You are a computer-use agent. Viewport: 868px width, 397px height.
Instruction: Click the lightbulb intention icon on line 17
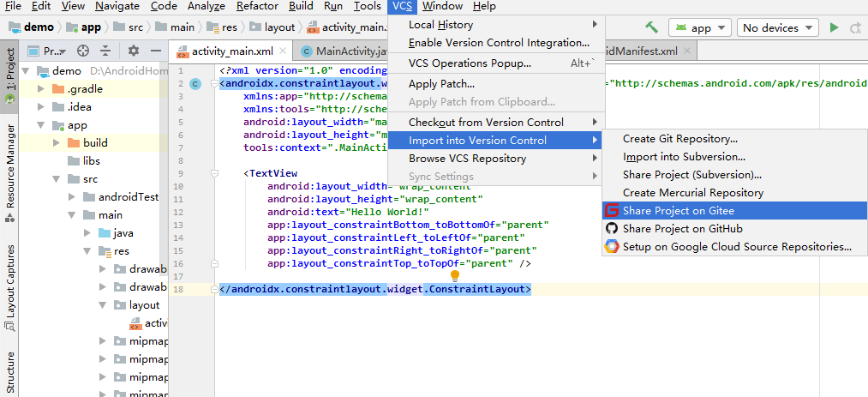[455, 276]
